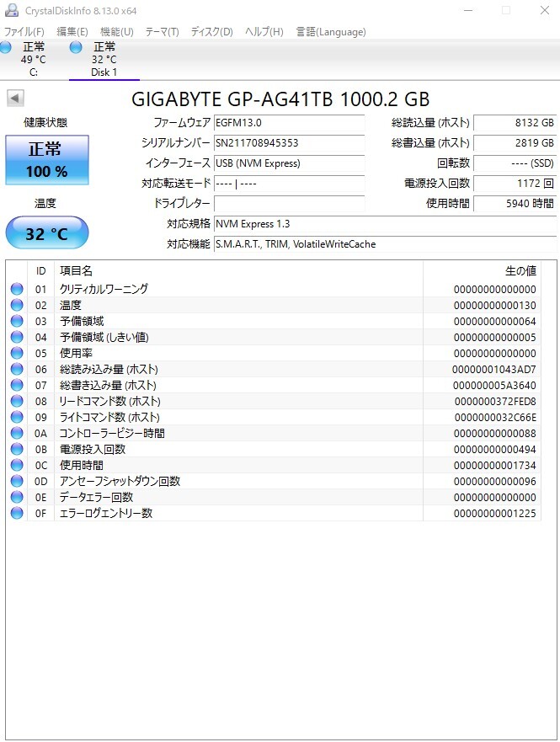Click the raw value 00000000000494
This screenshot has width=560, height=742.
tap(494, 449)
